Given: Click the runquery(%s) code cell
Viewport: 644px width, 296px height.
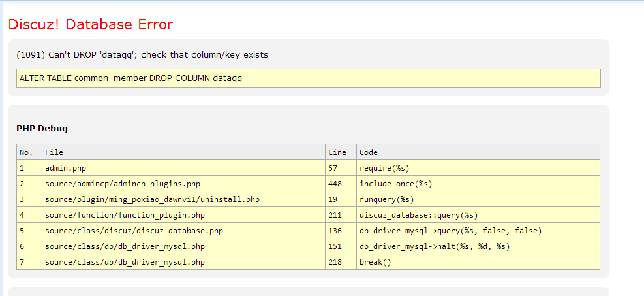Looking at the screenshot, I should pos(386,199).
